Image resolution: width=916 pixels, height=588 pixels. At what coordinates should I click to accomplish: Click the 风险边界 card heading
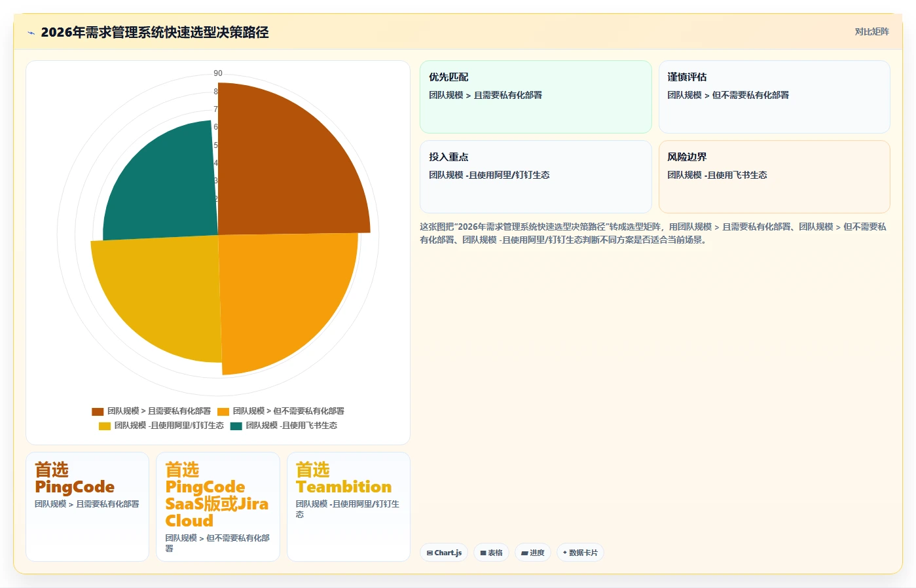click(x=687, y=157)
